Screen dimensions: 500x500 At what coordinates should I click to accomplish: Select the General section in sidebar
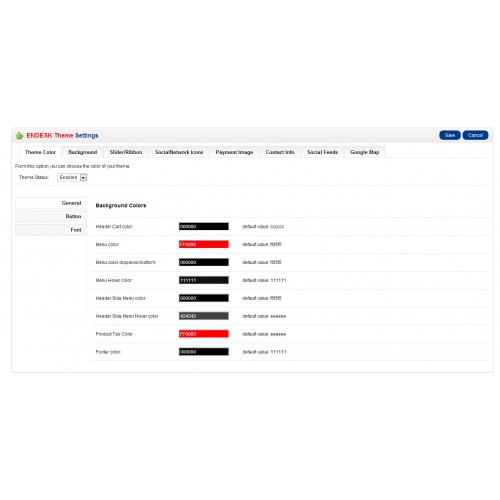(x=51, y=203)
